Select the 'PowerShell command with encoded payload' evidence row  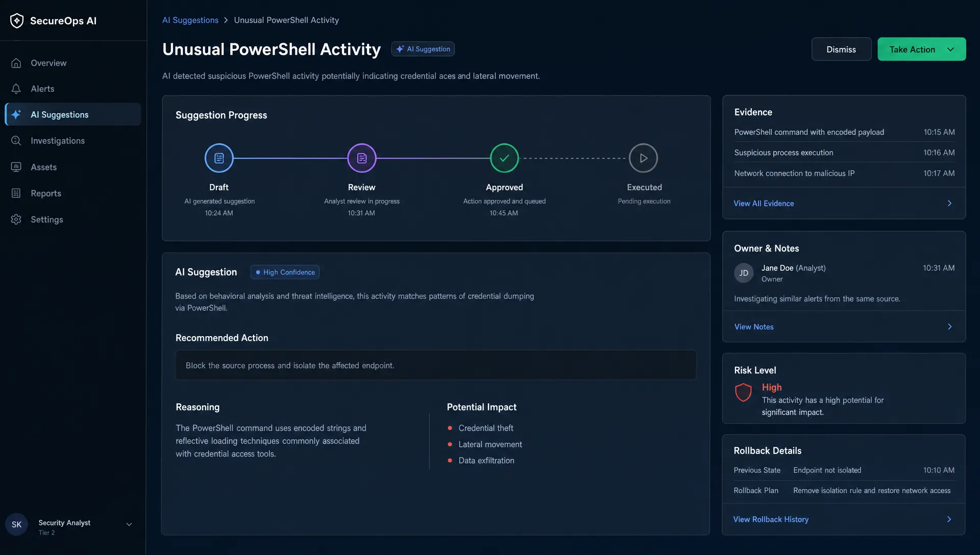click(x=844, y=132)
